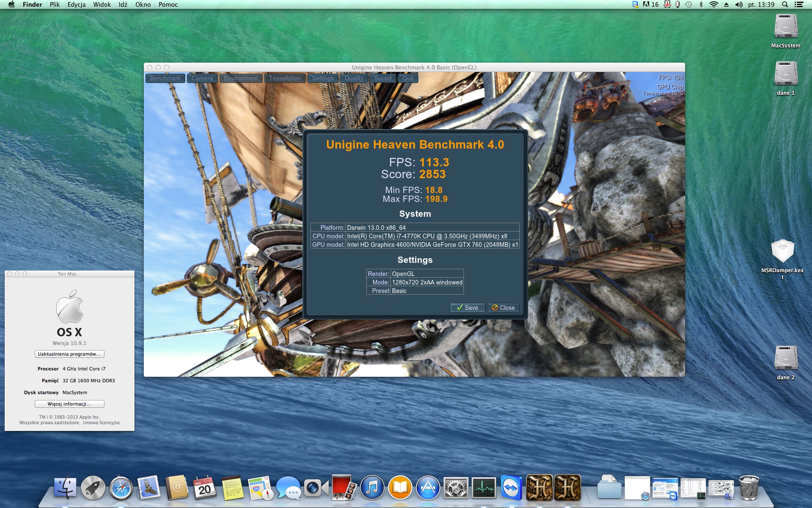This screenshot has height=508, width=812.
Task: Click the Więcej informacji button
Action: pyautogui.click(x=69, y=404)
